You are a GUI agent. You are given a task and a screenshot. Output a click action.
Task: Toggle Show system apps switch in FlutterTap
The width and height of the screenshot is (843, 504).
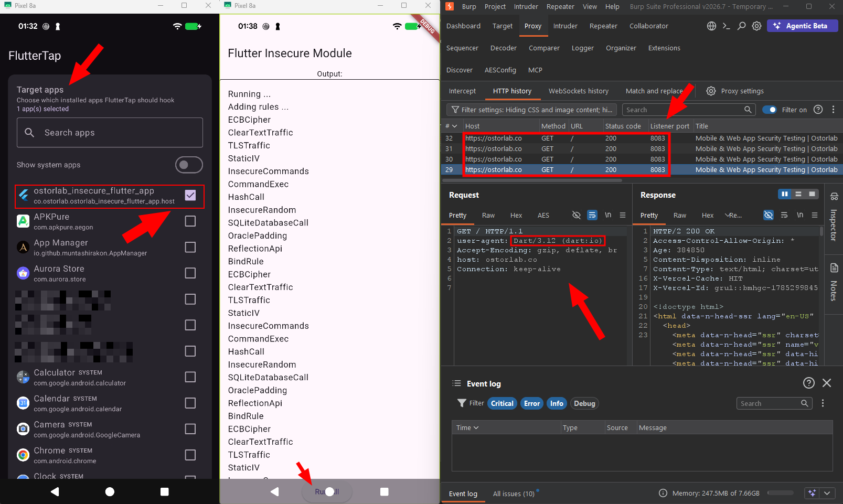tap(189, 165)
